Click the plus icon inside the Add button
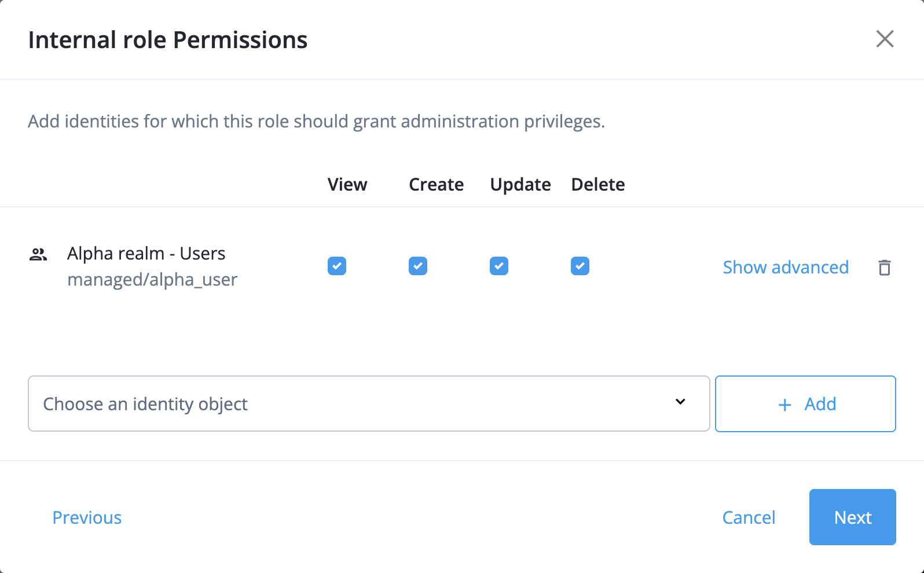 784,404
